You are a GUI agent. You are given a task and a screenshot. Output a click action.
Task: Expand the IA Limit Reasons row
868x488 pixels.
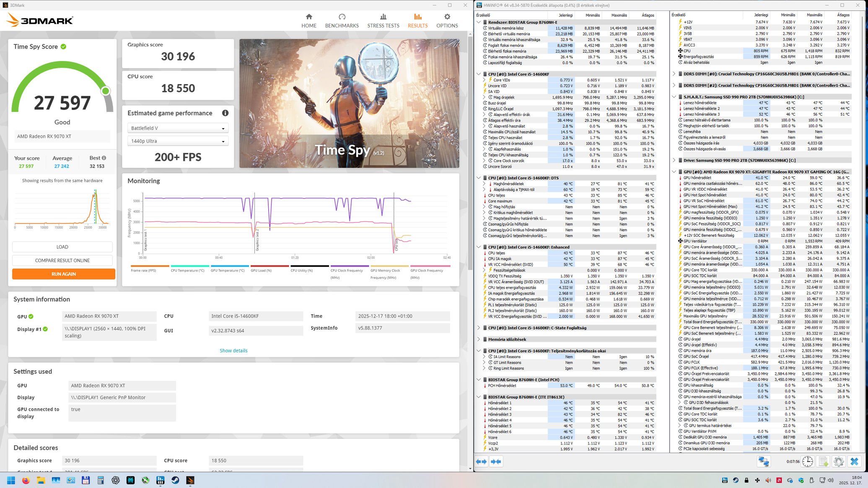click(x=484, y=357)
